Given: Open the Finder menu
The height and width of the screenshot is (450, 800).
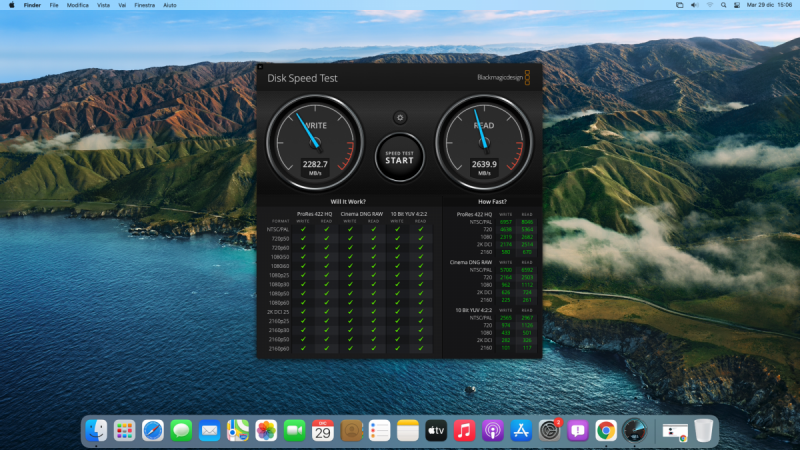Looking at the screenshot, I should [x=32, y=5].
